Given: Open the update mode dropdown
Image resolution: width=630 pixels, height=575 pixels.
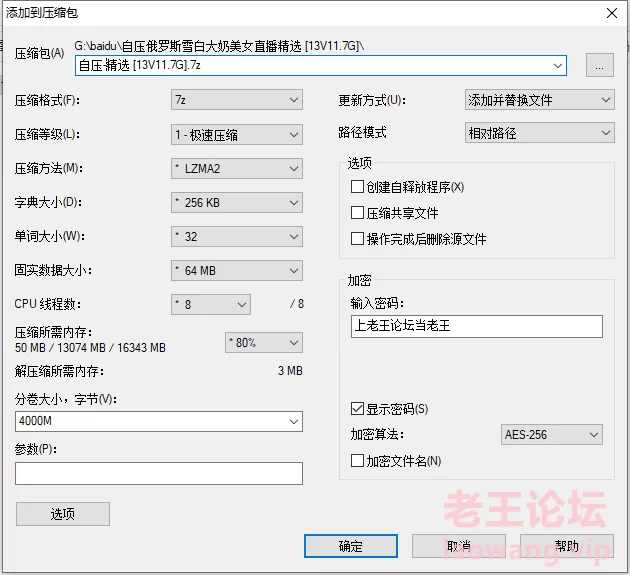Looking at the screenshot, I should pyautogui.click(x=539, y=100).
